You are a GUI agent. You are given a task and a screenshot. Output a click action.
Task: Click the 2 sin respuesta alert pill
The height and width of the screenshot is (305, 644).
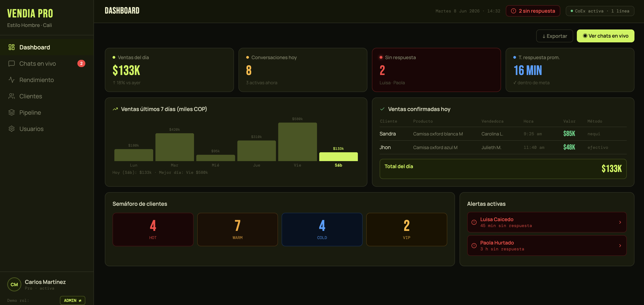coord(533,11)
